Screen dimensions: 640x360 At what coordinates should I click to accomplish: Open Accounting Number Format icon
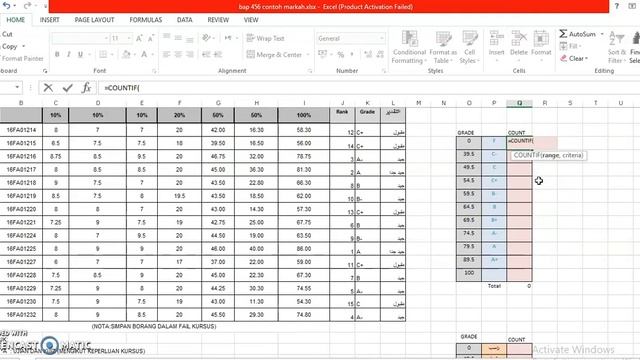coord(322,54)
